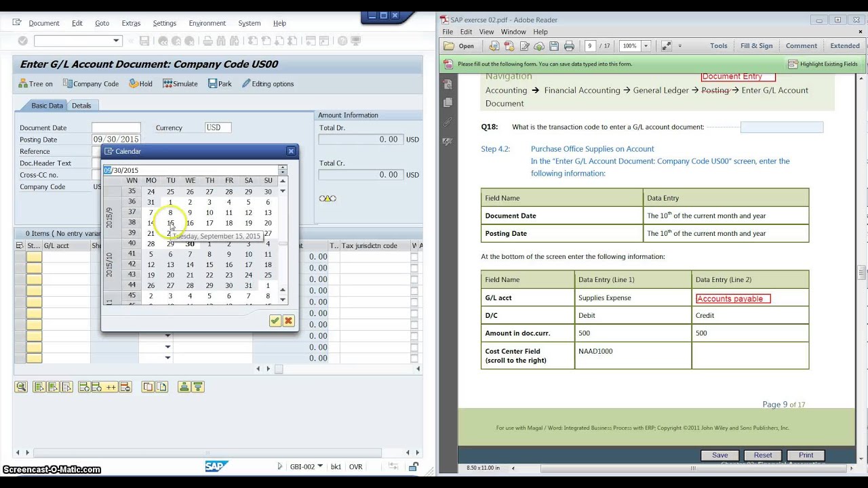The image size is (868, 488).
Task: Click the fit-window expand icon in Adobe Reader
Action: point(666,46)
